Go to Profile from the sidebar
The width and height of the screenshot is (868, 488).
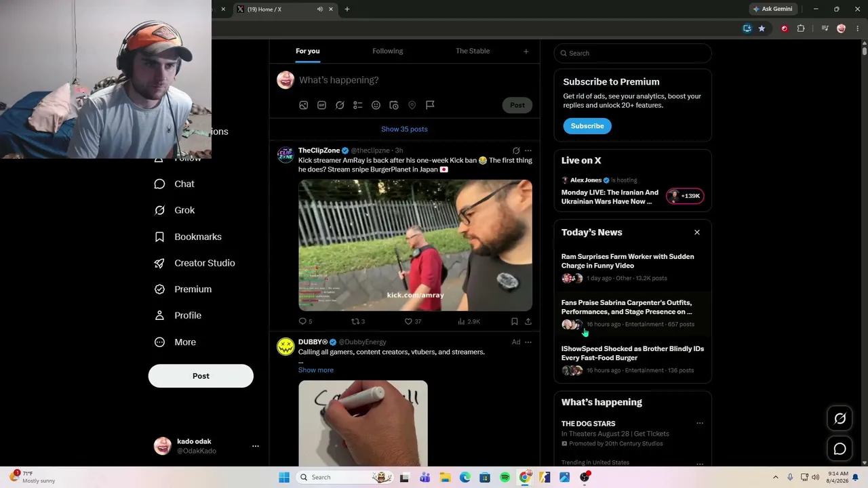coord(178,316)
